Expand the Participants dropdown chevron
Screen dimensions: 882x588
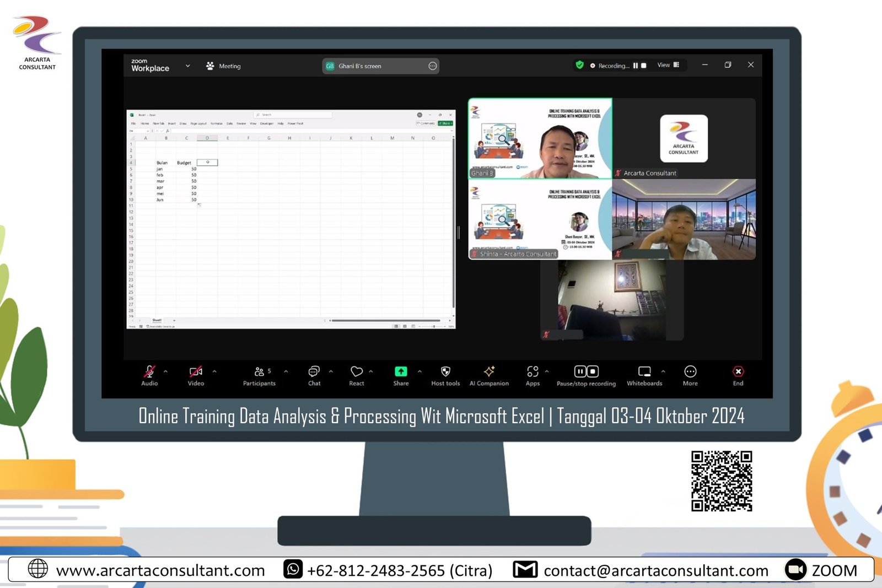[286, 371]
